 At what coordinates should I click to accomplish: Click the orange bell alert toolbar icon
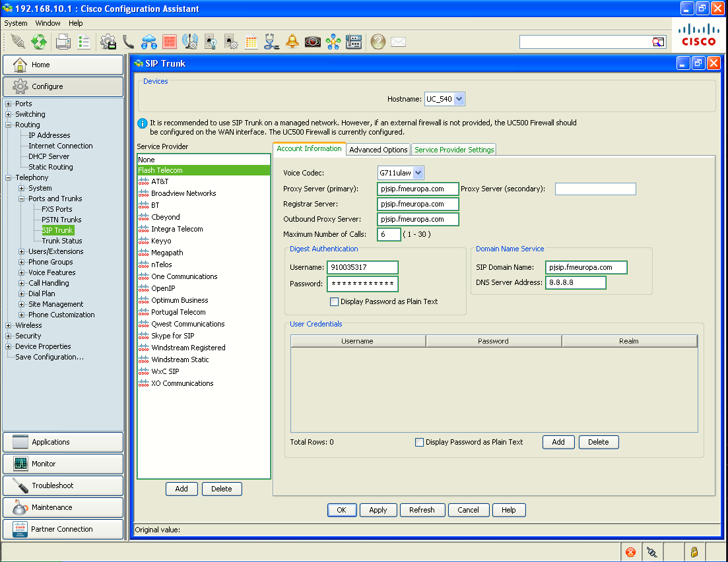(292, 42)
